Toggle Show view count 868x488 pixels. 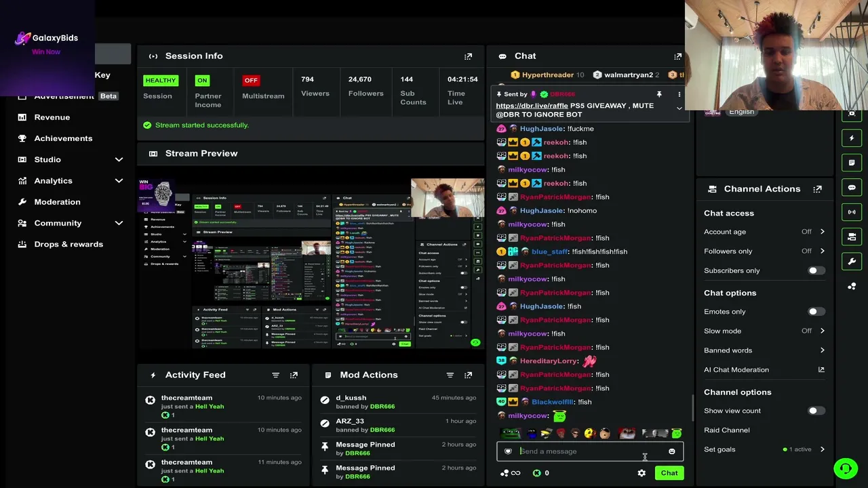816,411
